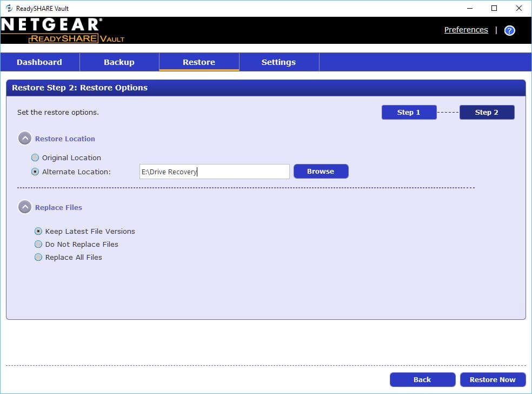Image resolution: width=532 pixels, height=394 pixels.
Task: Click the alternate location path field
Action: point(214,172)
